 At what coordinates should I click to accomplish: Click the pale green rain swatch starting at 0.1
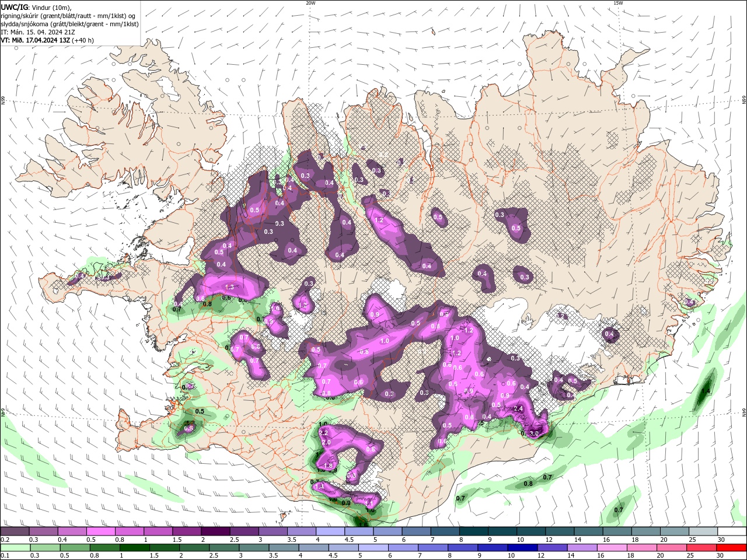(x=15, y=548)
